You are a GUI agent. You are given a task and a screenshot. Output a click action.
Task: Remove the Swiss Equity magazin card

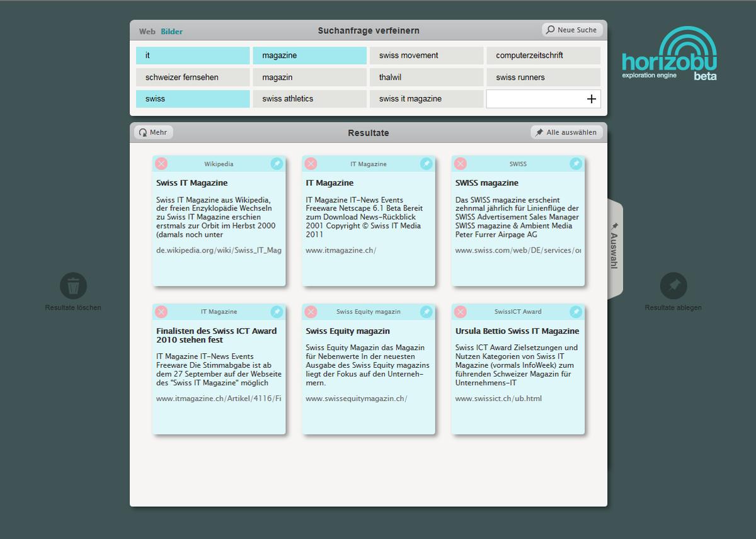click(311, 312)
